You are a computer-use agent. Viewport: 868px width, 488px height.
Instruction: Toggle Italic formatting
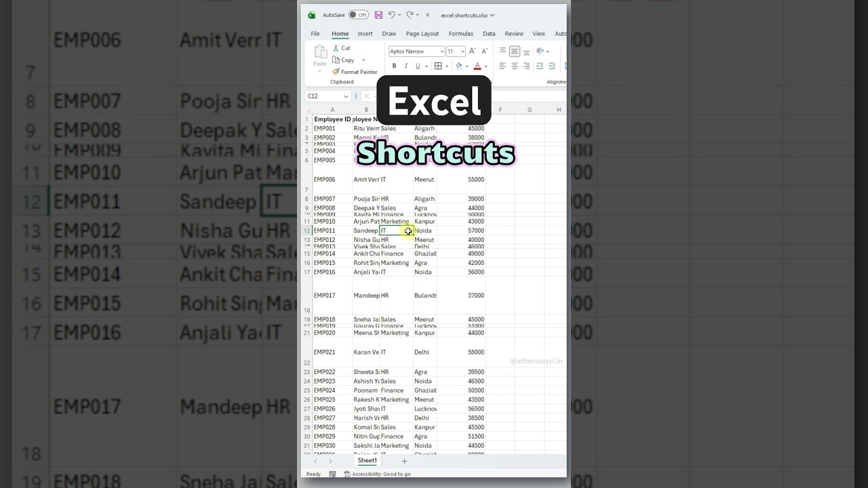click(x=406, y=66)
